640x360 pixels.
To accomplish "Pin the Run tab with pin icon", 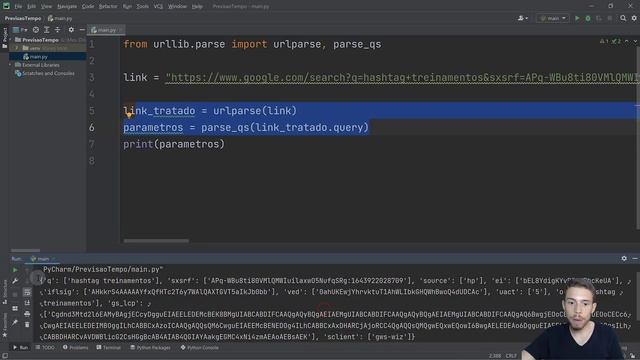I will [15, 323].
